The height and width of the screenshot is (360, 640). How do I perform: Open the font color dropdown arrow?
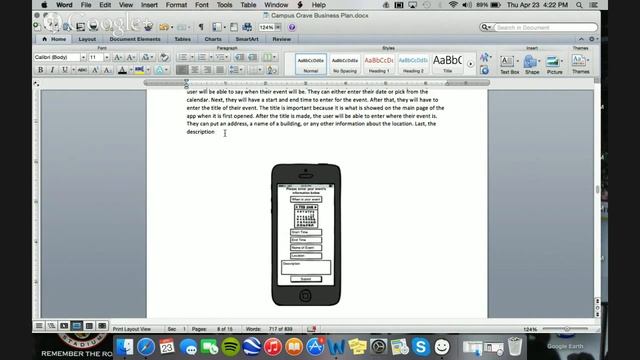coord(131,70)
